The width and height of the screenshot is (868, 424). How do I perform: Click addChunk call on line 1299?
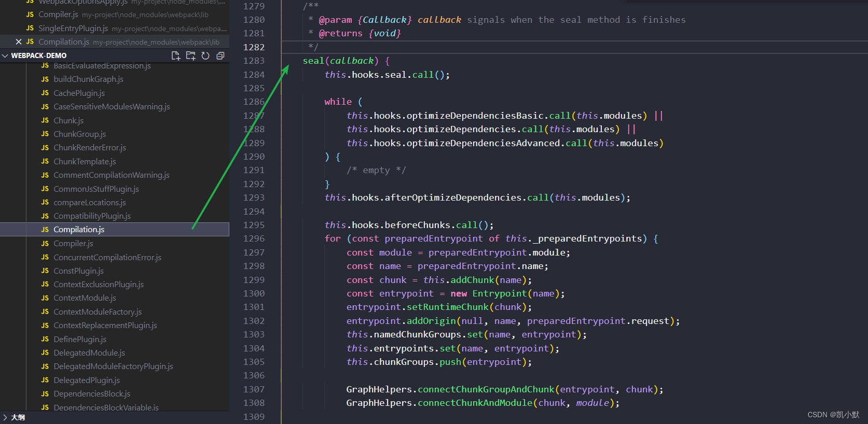[472, 280]
